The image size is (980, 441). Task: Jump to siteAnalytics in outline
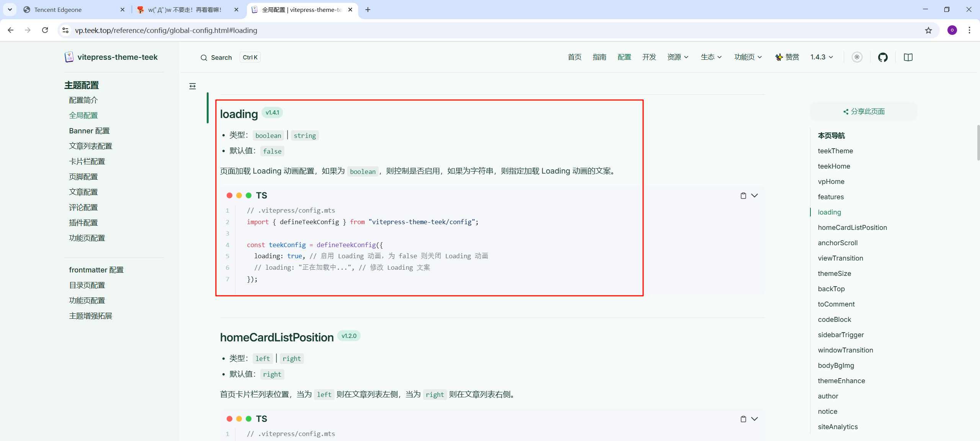click(838, 427)
